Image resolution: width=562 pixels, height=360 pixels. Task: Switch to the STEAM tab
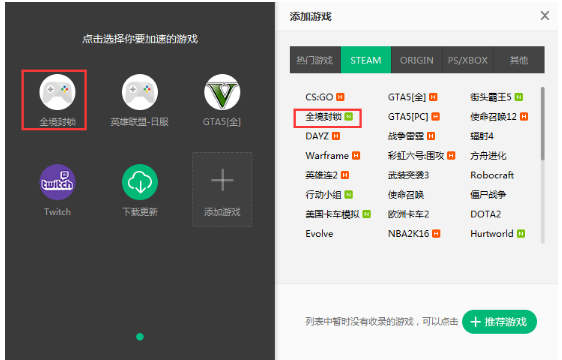(x=366, y=60)
